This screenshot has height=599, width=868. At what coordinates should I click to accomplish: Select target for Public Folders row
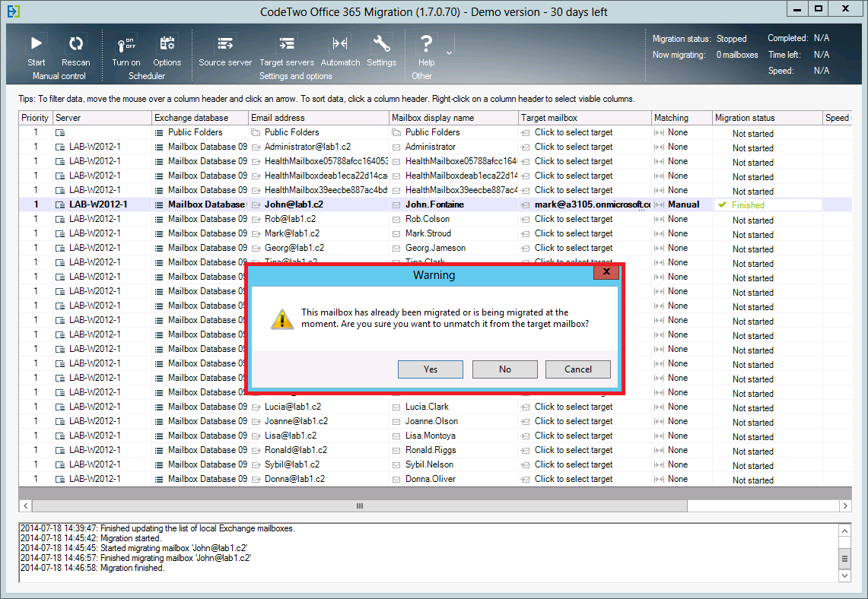coord(574,132)
